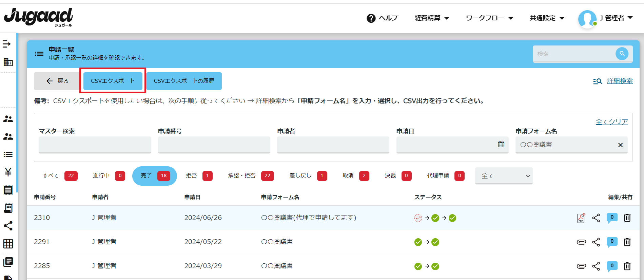Open CSVエクスポートの履歴
The width and height of the screenshot is (644, 280).
click(184, 81)
